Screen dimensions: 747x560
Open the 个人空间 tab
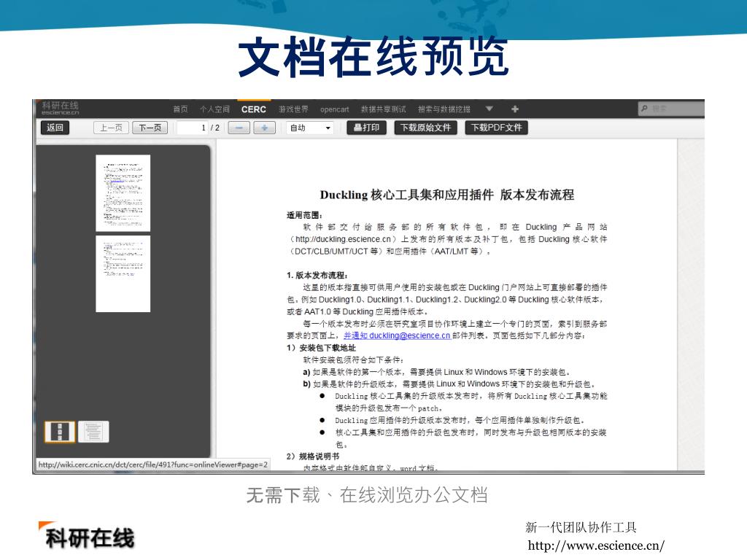[214, 109]
